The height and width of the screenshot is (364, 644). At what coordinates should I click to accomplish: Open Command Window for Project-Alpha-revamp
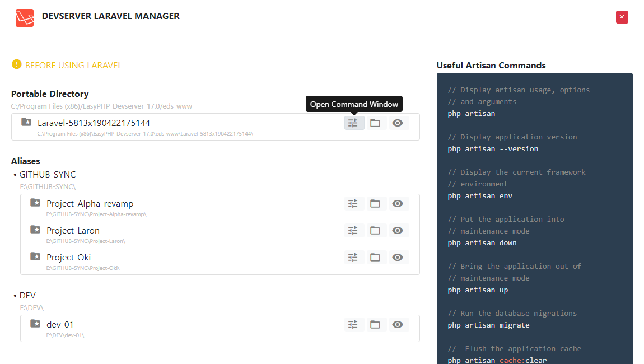353,203
